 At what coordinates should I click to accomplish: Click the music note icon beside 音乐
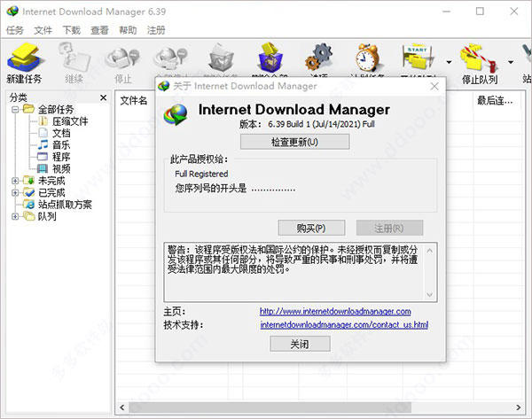[43, 144]
